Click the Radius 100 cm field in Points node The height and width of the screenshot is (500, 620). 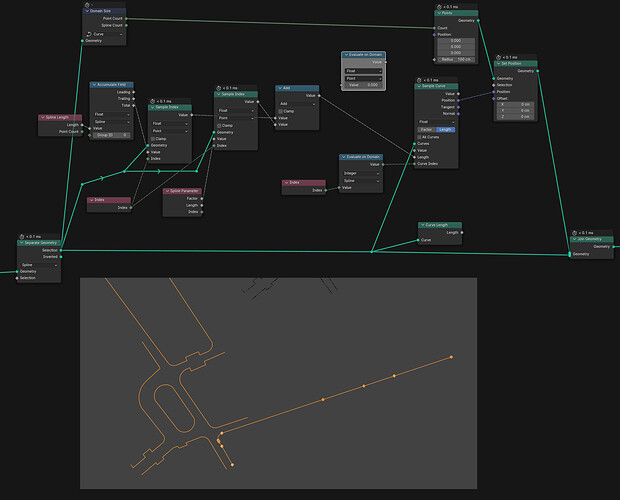coord(456,59)
